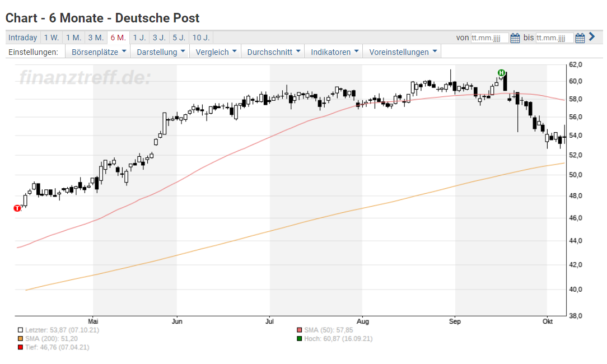Click the 'Jul' x-axis month label

[x=270, y=321]
